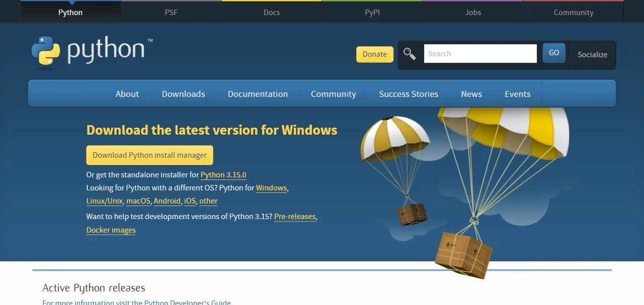
Task: Click into the Search input field
Action: pos(480,54)
